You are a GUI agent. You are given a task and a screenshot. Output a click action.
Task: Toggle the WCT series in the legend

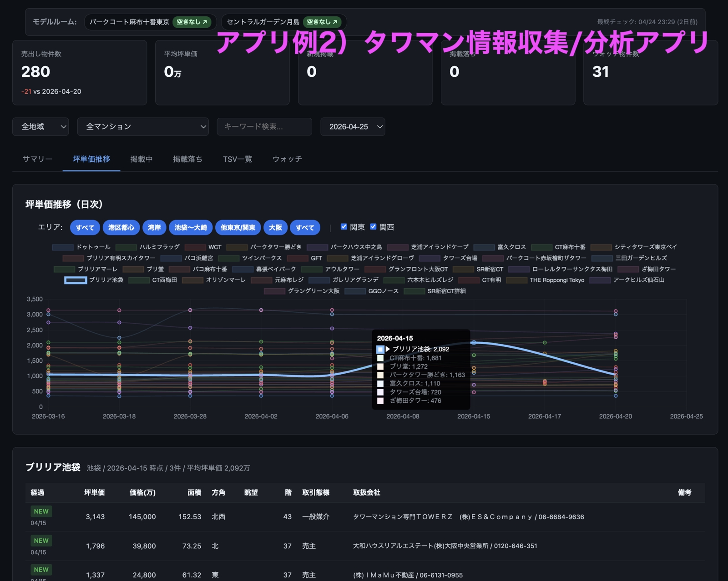point(212,247)
